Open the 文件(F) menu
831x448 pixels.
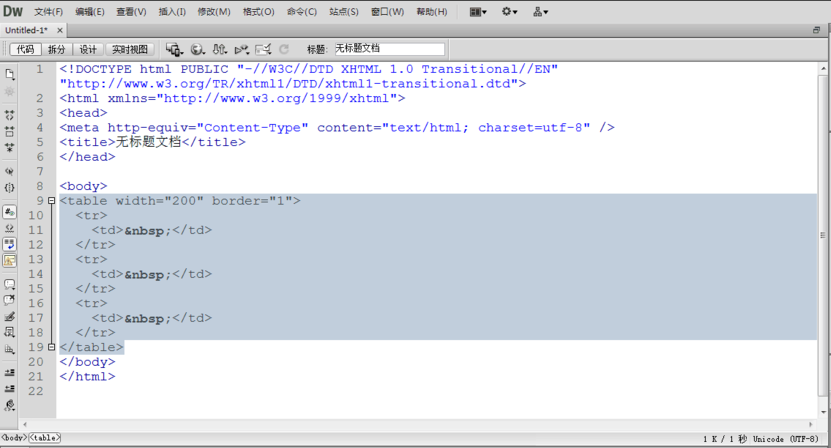point(48,12)
